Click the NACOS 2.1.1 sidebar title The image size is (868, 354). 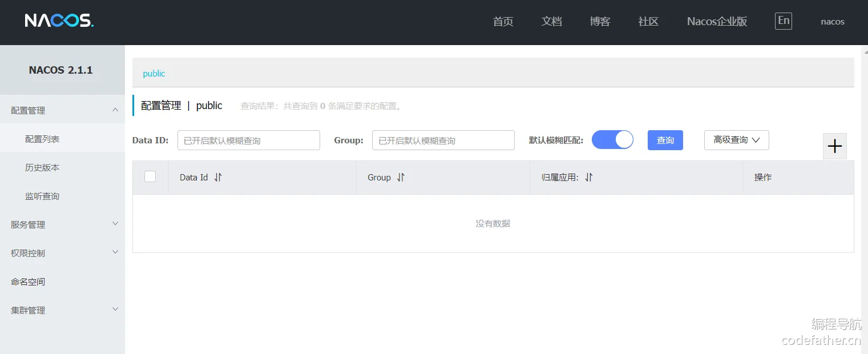tap(61, 70)
